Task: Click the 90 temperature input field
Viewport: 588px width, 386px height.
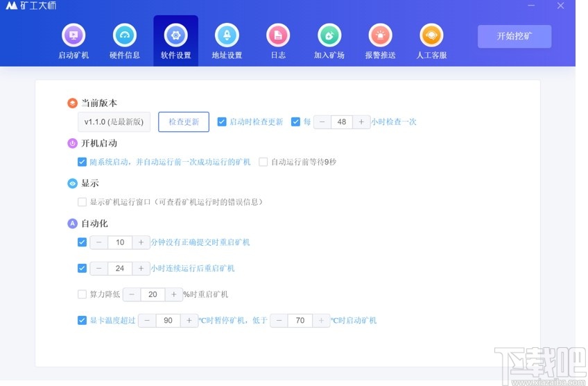Action: click(x=168, y=320)
